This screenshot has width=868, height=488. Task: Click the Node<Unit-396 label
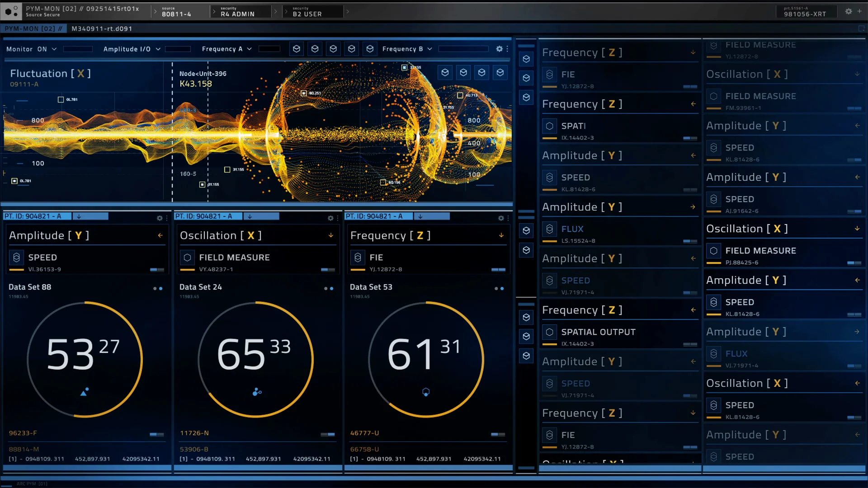tap(203, 74)
